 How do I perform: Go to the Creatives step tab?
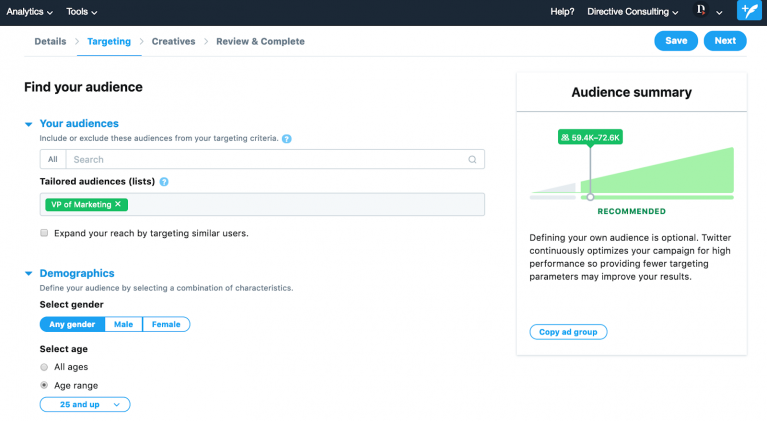pos(173,42)
